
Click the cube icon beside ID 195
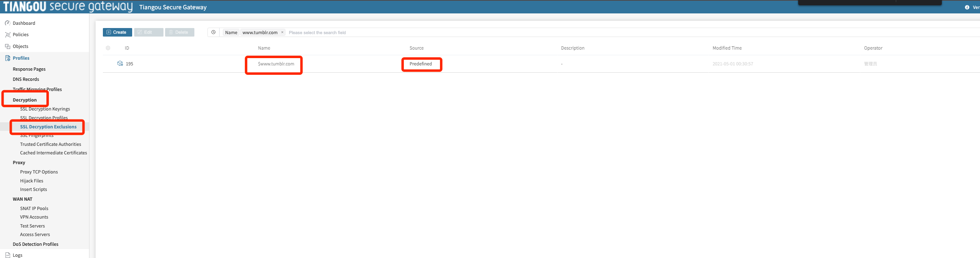point(120,63)
